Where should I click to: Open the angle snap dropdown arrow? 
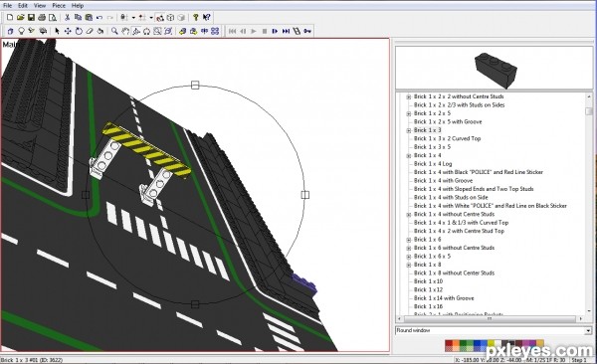click(x=151, y=18)
